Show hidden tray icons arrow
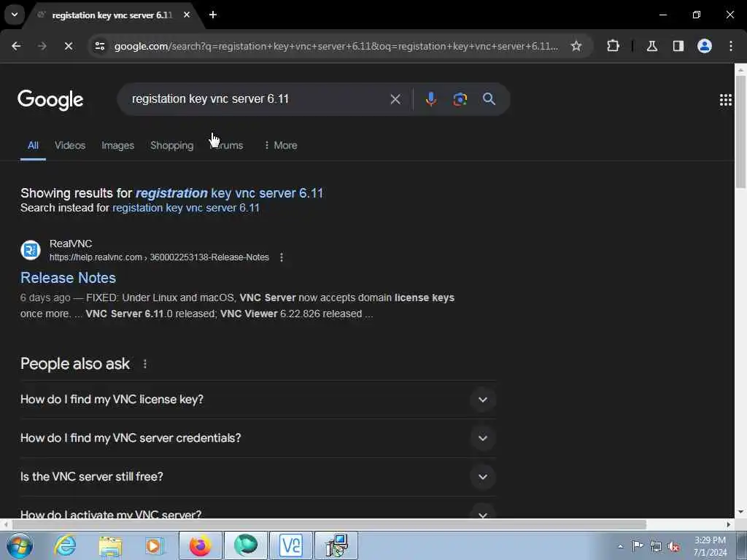This screenshot has width=747, height=560. point(620,546)
